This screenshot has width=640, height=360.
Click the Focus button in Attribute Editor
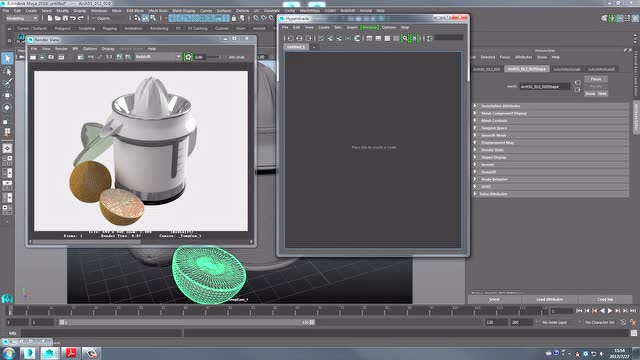[x=596, y=79]
